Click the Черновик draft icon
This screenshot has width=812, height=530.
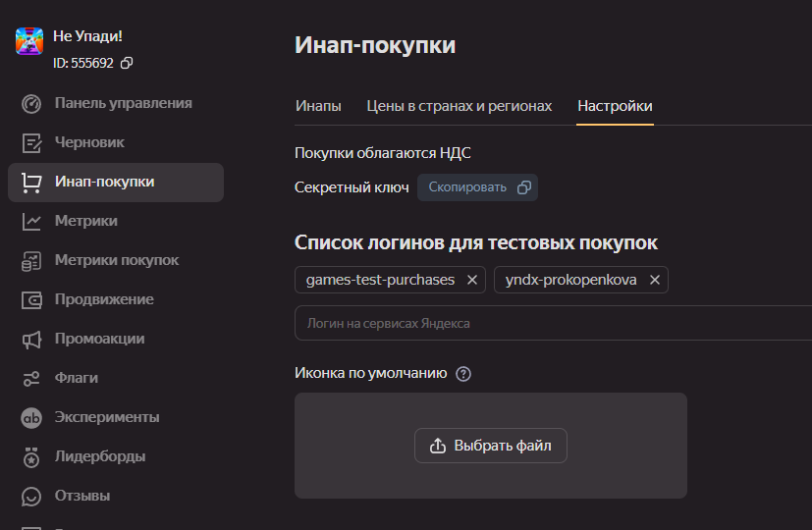pyautogui.click(x=31, y=143)
